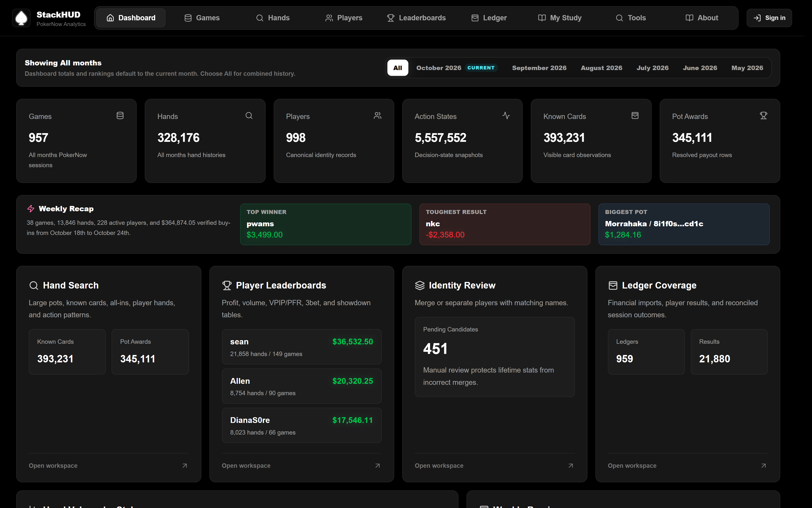Select the All months filter
Viewport: 812px width, 508px height.
[398, 68]
